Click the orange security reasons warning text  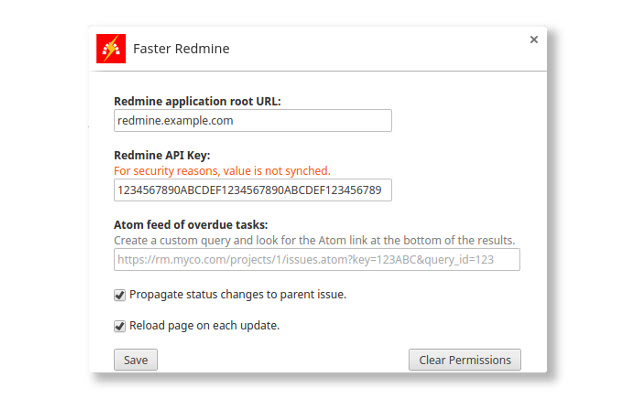(x=222, y=171)
